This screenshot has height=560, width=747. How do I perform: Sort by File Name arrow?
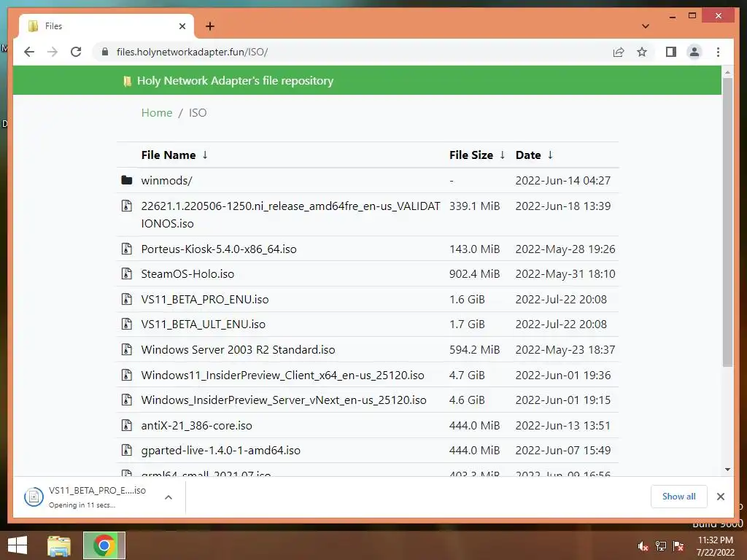point(205,155)
